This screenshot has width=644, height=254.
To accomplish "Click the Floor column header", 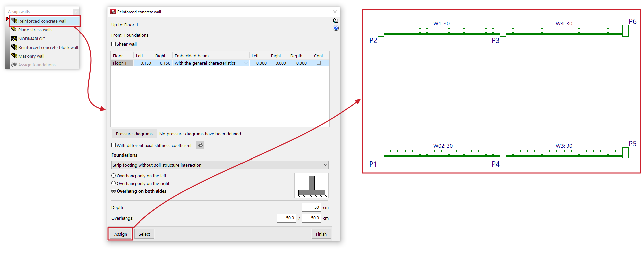I will [122, 56].
